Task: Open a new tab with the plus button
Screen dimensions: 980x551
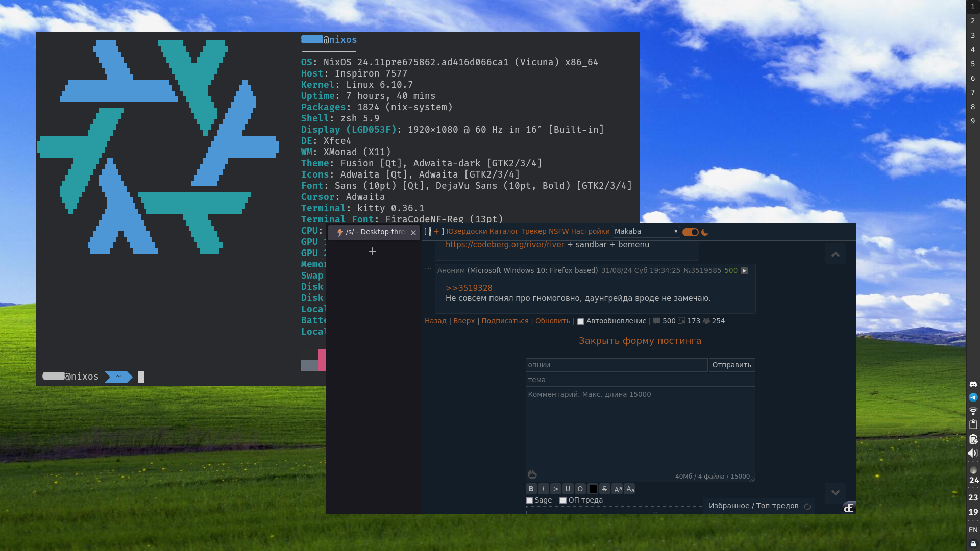Action: click(373, 251)
